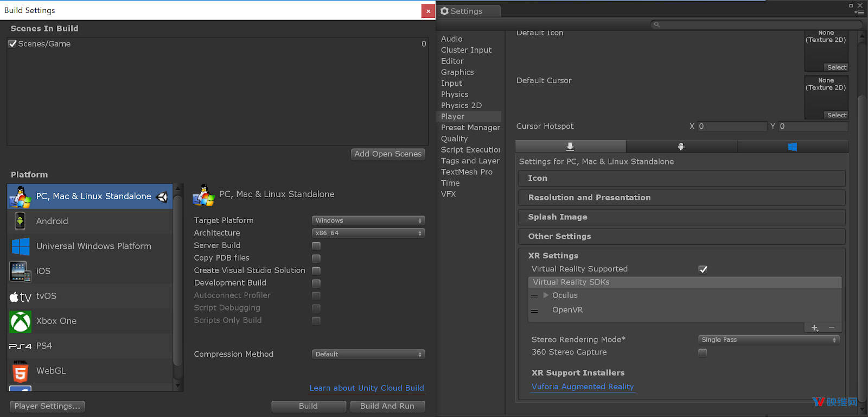The width and height of the screenshot is (868, 417).
Task: Disable Virtual Reality Supported checkbox
Action: click(703, 269)
